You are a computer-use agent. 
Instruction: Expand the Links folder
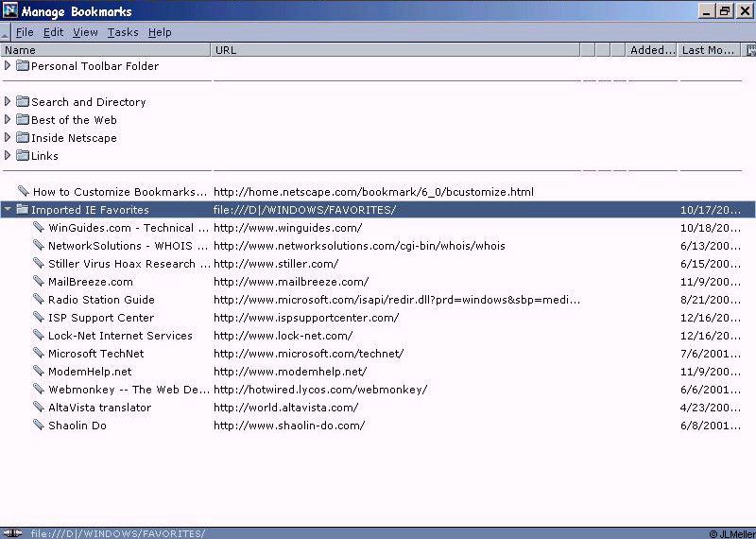8,155
